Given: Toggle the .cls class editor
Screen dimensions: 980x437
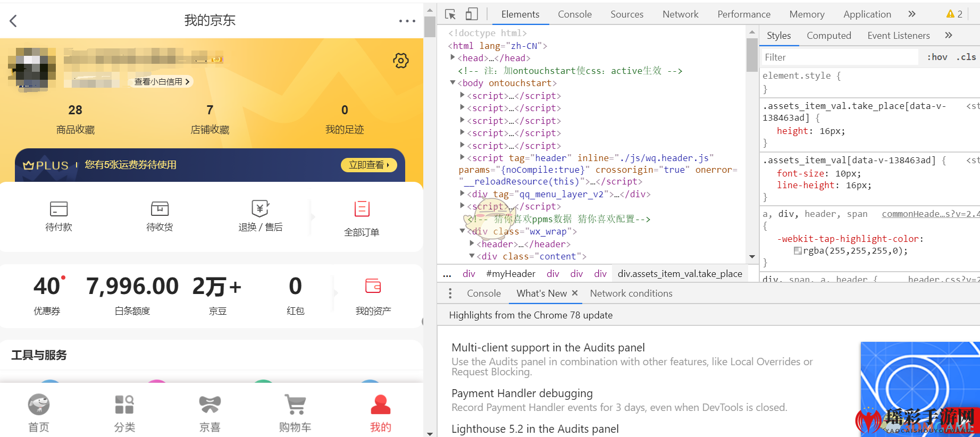Looking at the screenshot, I should [x=966, y=57].
